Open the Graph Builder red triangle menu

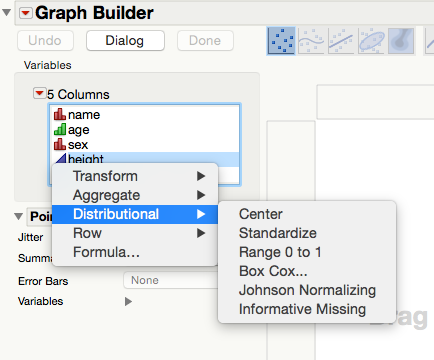click(26, 13)
